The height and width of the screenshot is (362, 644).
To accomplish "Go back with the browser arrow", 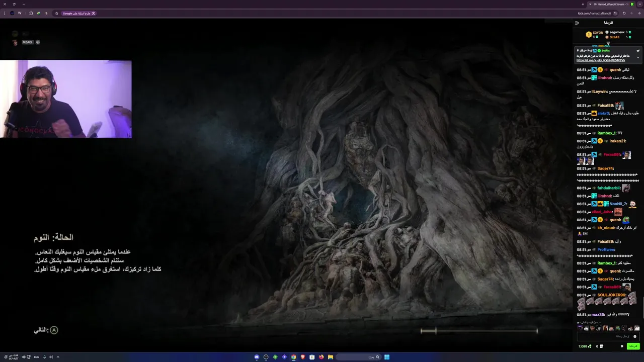I will 639,13.
